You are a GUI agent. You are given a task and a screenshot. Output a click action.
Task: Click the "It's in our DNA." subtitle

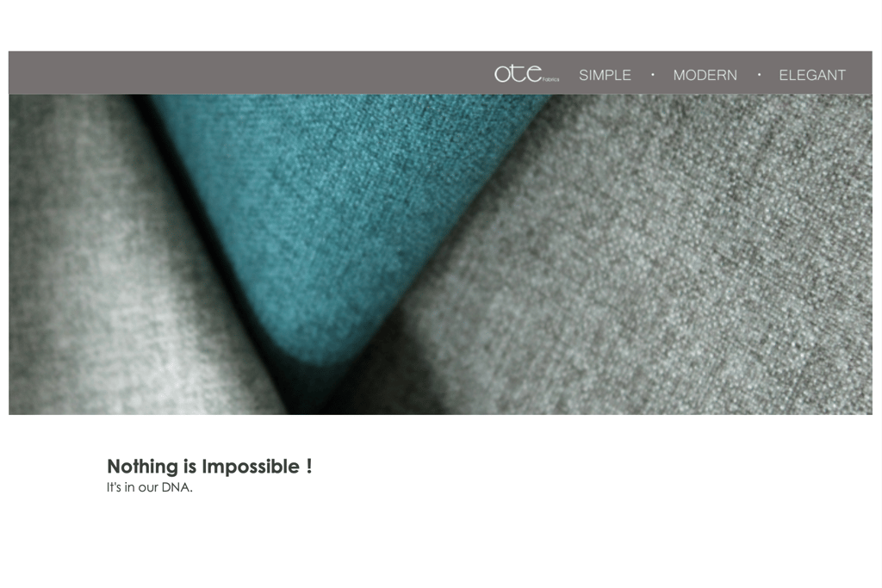coord(150,487)
